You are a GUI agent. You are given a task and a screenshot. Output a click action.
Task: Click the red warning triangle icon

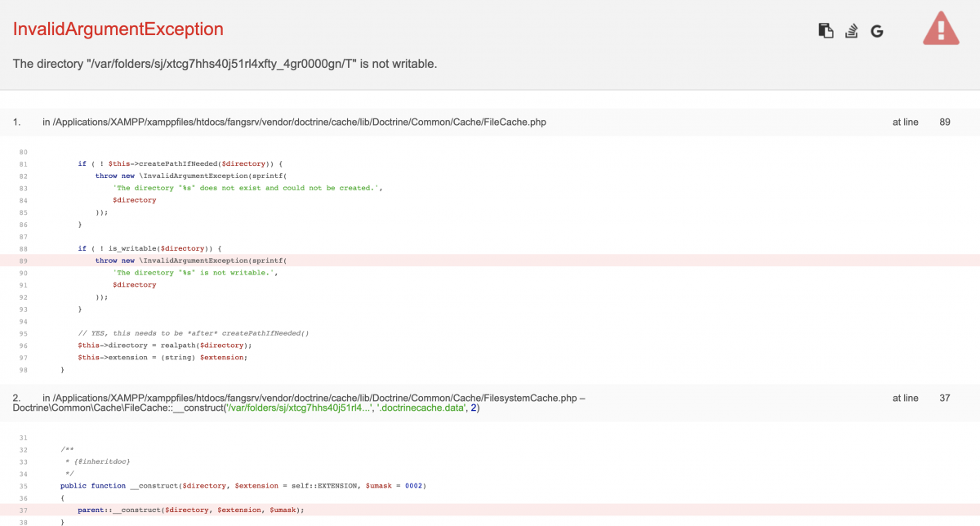click(941, 29)
